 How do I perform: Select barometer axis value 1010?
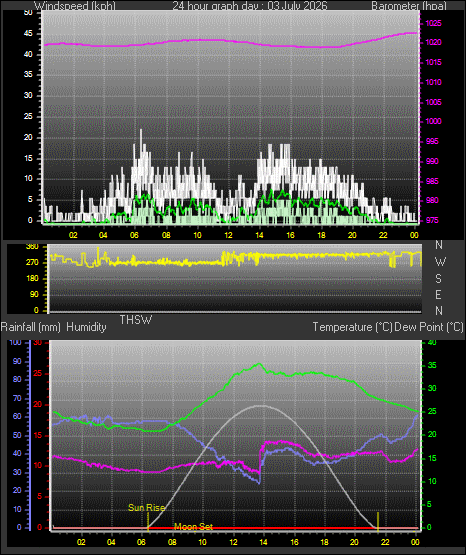point(433,82)
